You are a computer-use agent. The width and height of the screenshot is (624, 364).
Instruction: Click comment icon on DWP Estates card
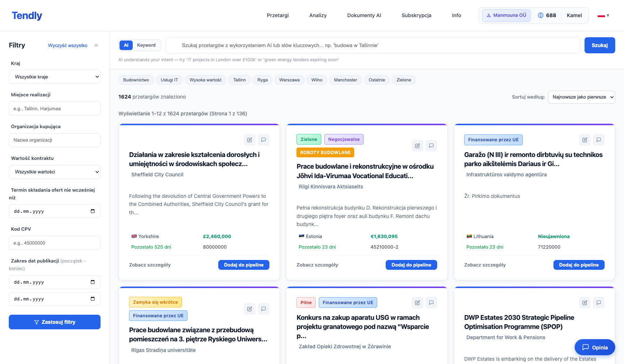click(599, 303)
